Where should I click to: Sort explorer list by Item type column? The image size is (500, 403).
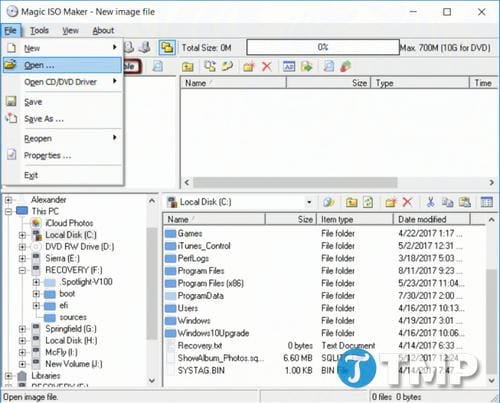(354, 219)
